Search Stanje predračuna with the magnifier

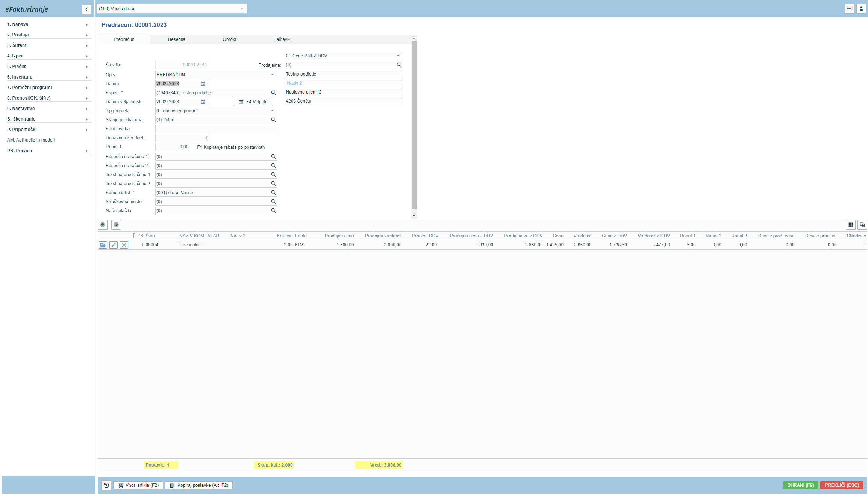(x=273, y=120)
